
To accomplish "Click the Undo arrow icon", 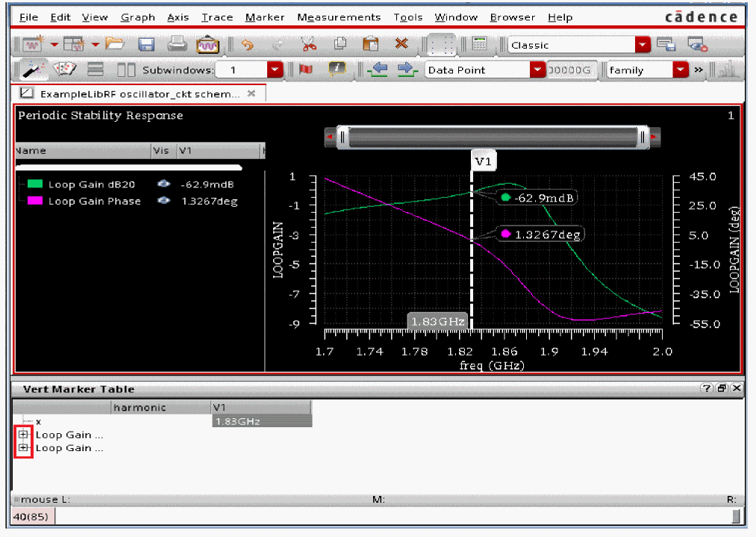I will tap(247, 45).
